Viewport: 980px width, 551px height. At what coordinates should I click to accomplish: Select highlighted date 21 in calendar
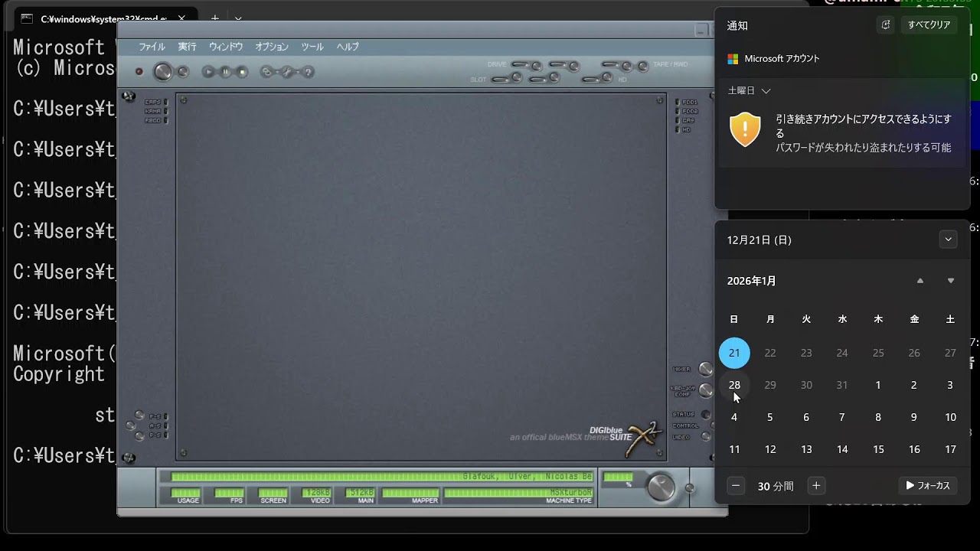click(x=734, y=353)
